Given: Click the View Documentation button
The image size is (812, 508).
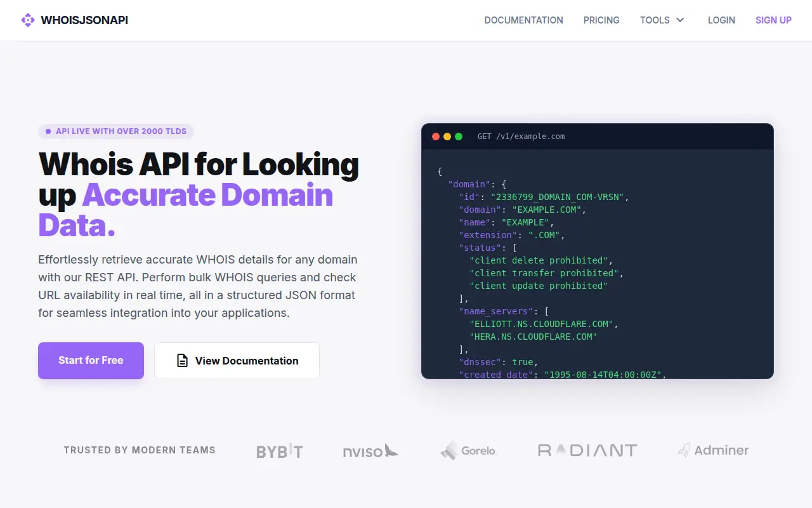Looking at the screenshot, I should click(237, 361).
